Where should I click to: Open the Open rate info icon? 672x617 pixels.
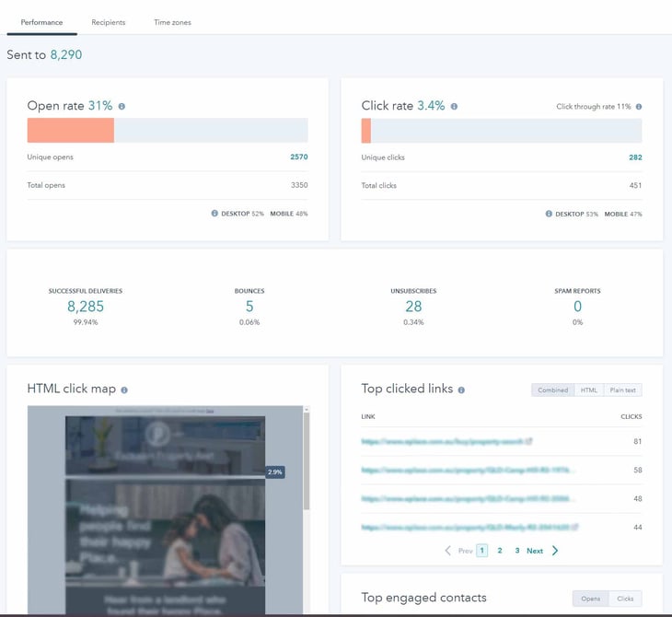point(122,106)
